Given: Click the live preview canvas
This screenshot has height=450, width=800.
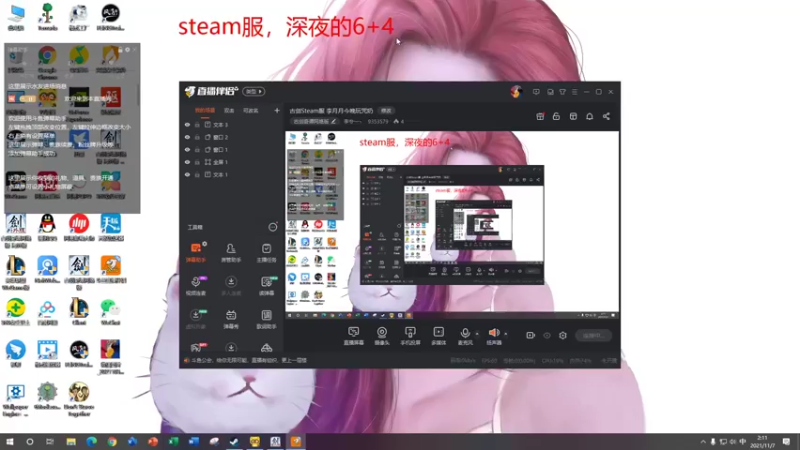Looking at the screenshot, I should 452,225.
